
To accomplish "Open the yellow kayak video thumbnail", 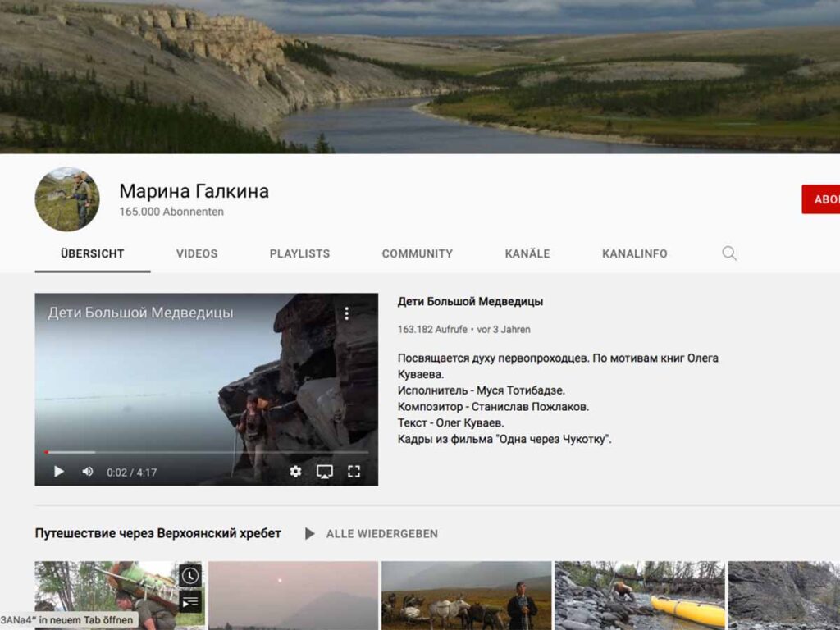I will click(640, 596).
